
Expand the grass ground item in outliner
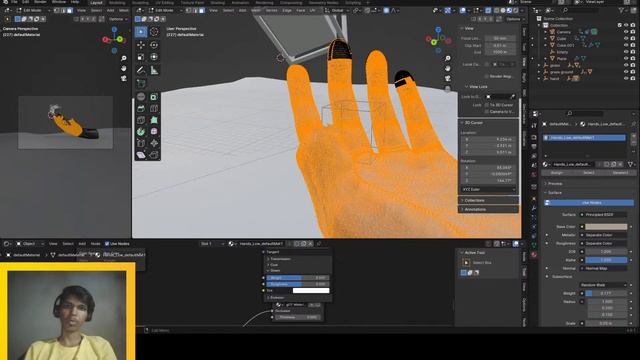(539, 72)
